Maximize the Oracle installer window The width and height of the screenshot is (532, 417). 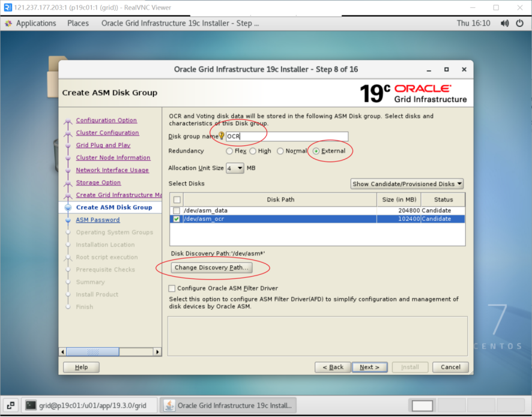tap(447, 70)
